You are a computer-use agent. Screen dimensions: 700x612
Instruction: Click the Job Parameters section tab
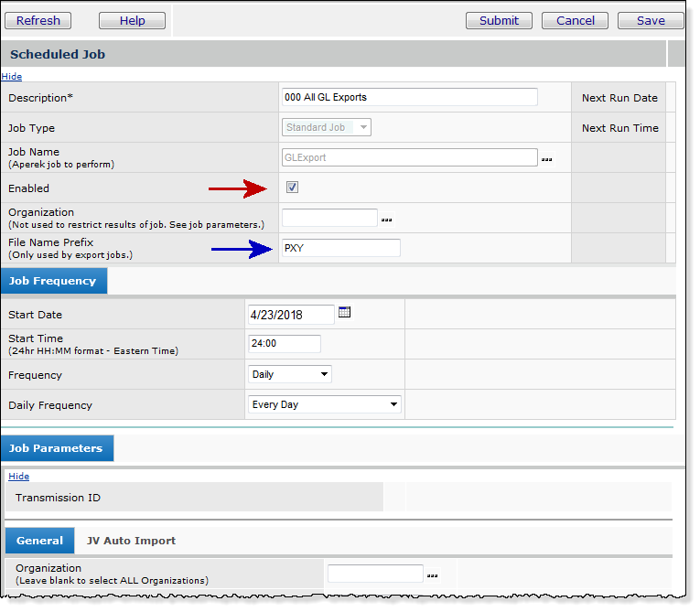point(57,448)
